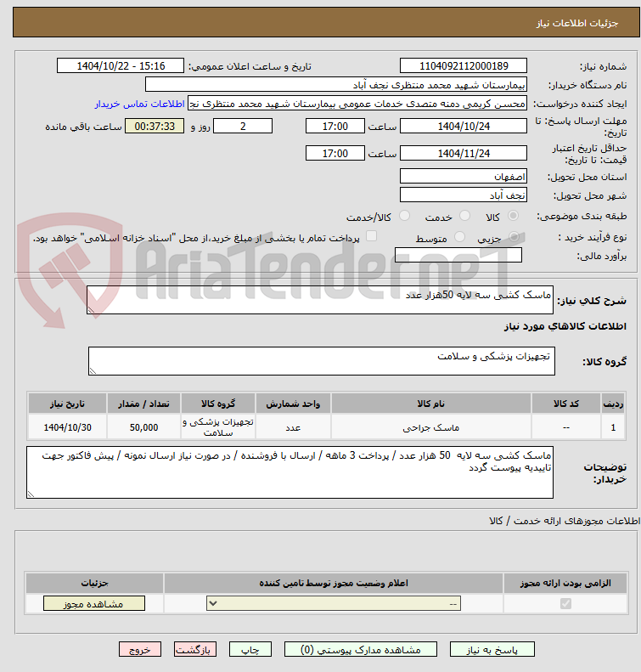Image resolution: width=641 pixels, height=672 pixels.
Task: Open buyer contact info link
Action: point(139,104)
